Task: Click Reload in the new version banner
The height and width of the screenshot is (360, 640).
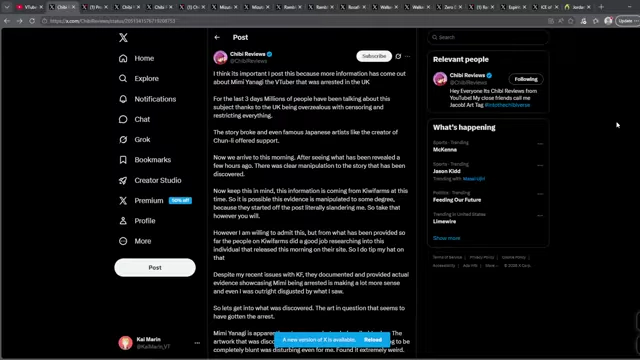Action: (373, 340)
